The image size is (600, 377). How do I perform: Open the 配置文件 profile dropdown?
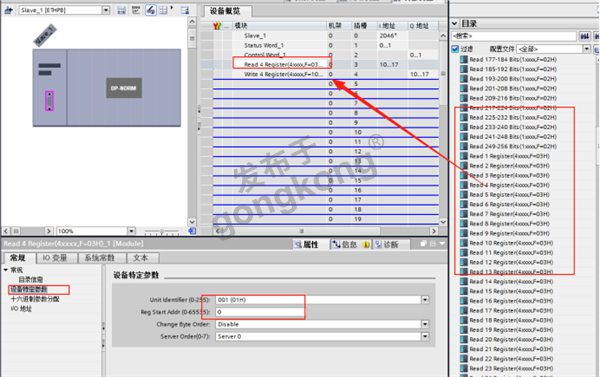point(587,49)
